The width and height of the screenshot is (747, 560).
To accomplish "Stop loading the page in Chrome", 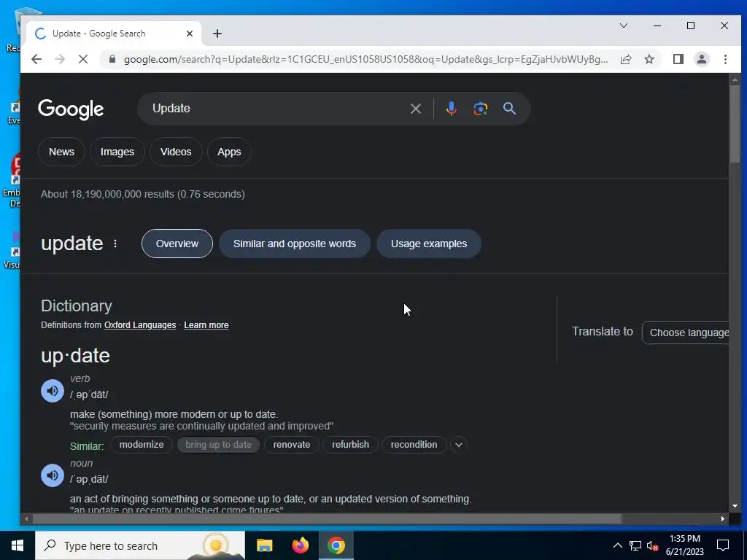I will click(x=83, y=59).
